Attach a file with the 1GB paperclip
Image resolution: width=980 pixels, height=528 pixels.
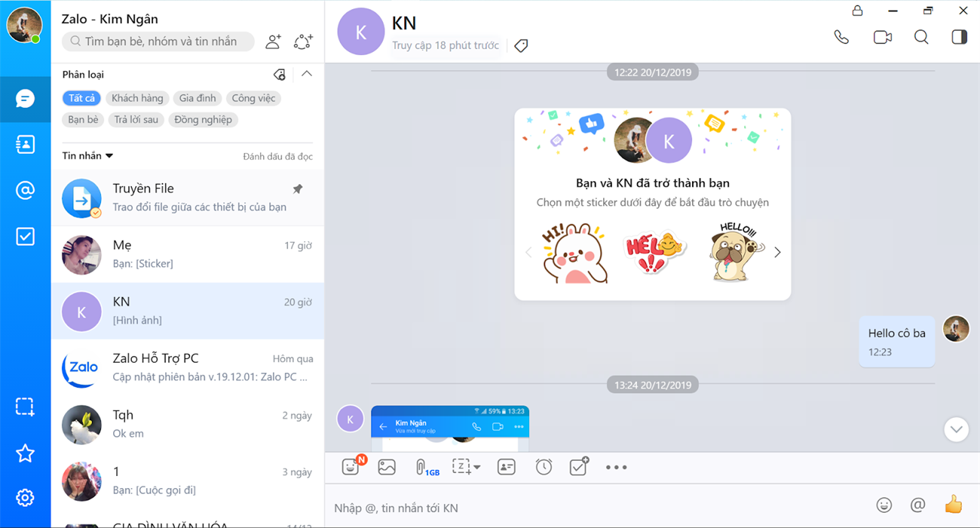point(426,468)
